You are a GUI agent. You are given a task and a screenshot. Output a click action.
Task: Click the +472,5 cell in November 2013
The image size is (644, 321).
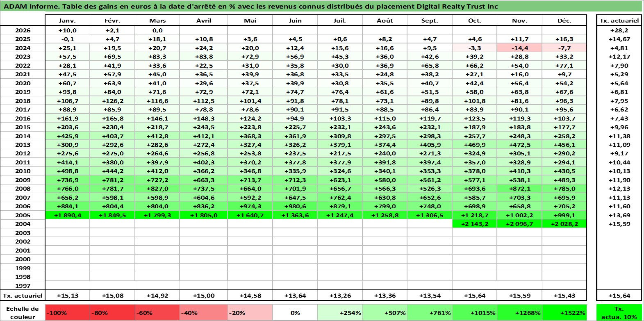coord(519,145)
